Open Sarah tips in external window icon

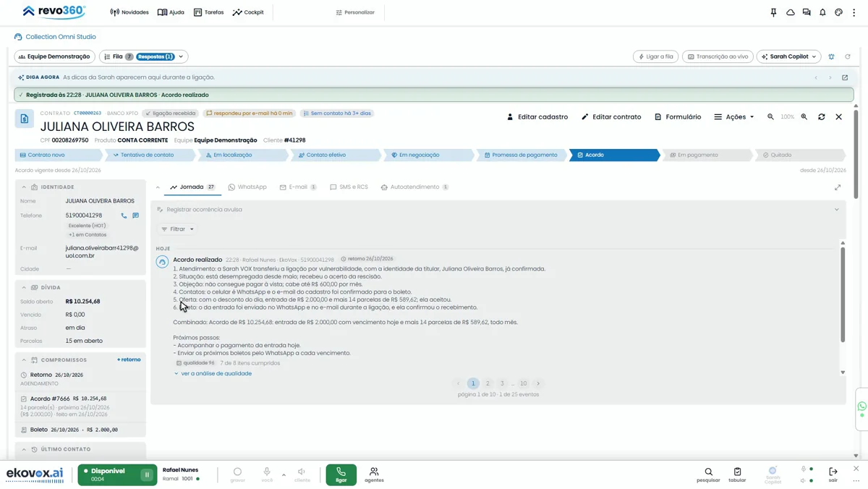[x=845, y=77]
